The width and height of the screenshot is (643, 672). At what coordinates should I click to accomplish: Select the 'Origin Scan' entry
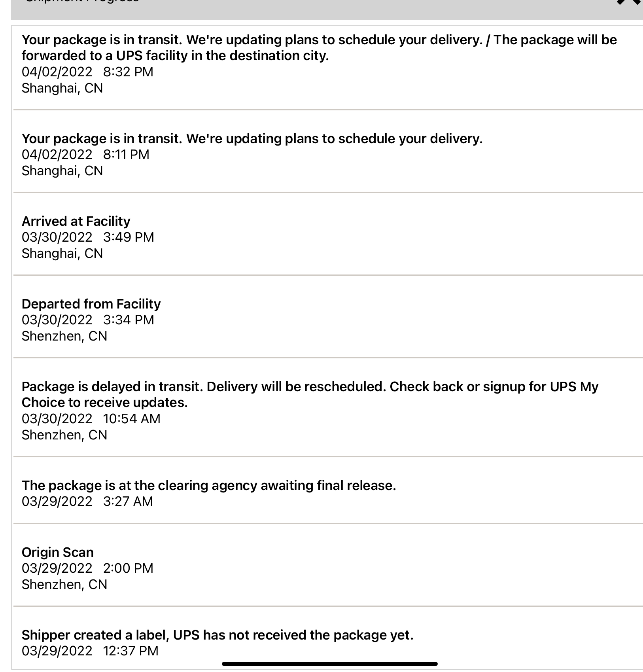58,553
